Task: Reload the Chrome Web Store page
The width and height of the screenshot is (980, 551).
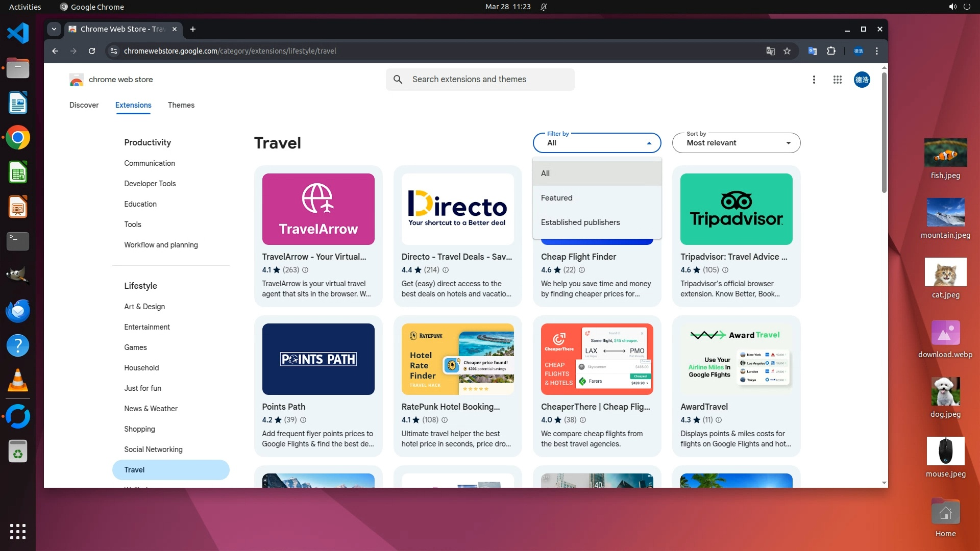Action: [x=92, y=51]
